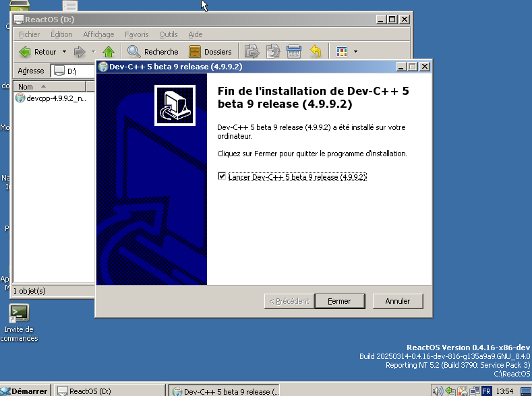This screenshot has height=396, width=532.
Task: Click the Views colored grid icon
Action: [x=342, y=52]
